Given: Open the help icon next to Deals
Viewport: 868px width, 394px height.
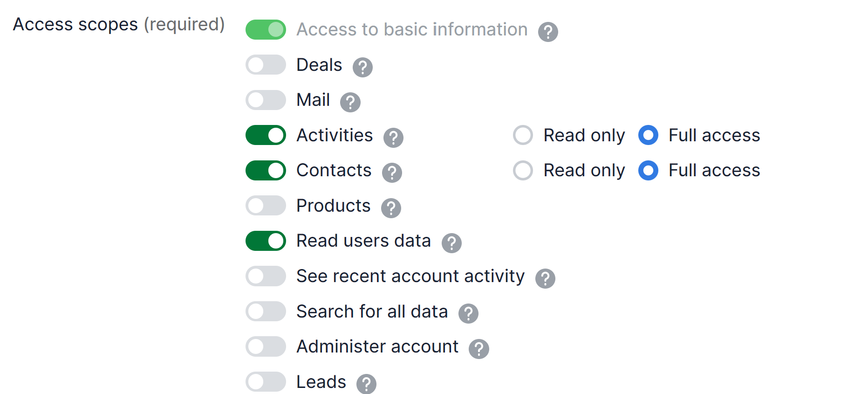Looking at the screenshot, I should tap(362, 67).
